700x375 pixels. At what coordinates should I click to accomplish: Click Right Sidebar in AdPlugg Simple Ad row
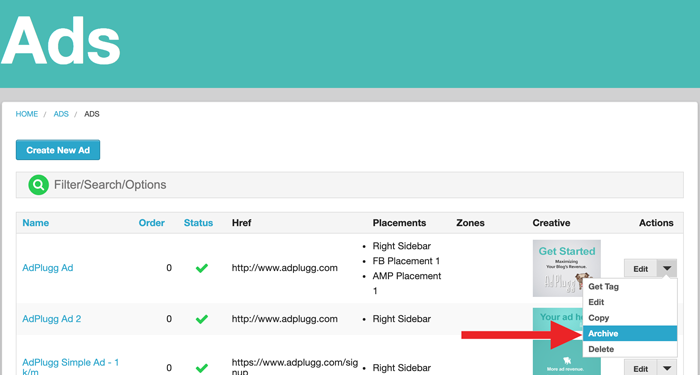[x=402, y=368]
